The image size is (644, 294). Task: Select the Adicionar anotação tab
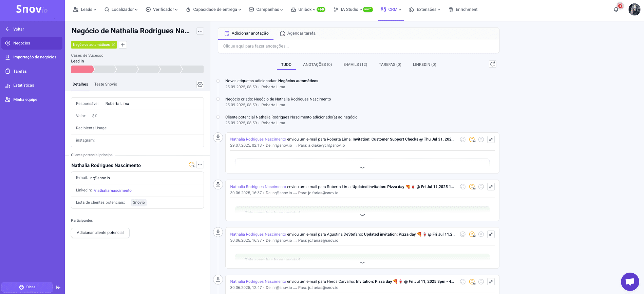pos(247,33)
